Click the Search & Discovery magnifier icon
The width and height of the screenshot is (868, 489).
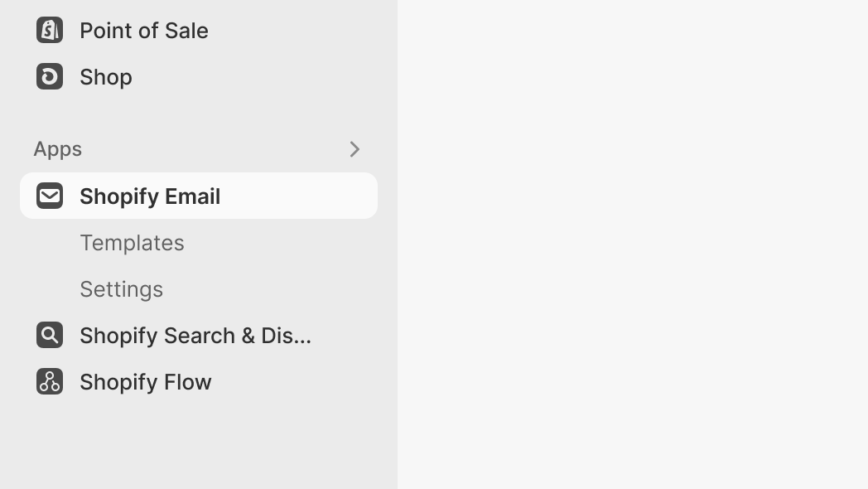(50, 335)
